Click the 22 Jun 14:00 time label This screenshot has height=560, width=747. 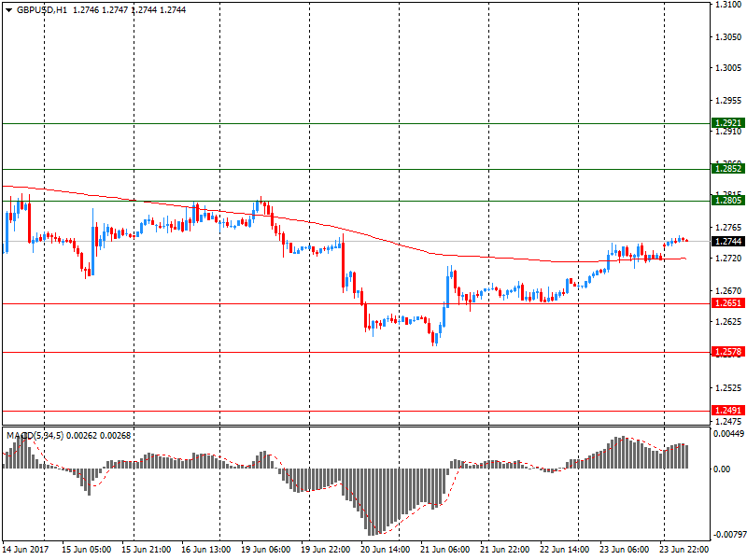pos(565,550)
